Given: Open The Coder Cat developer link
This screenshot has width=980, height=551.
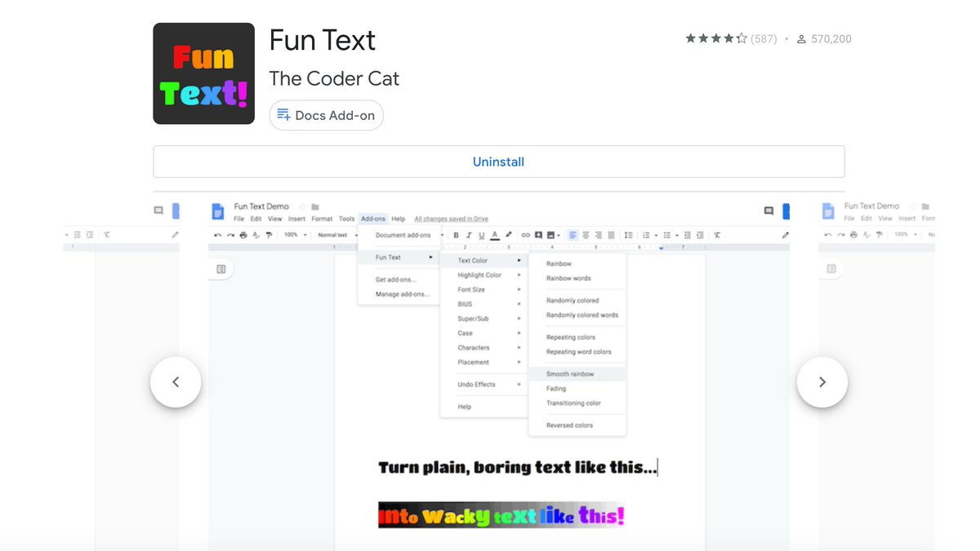Looking at the screenshot, I should point(334,78).
